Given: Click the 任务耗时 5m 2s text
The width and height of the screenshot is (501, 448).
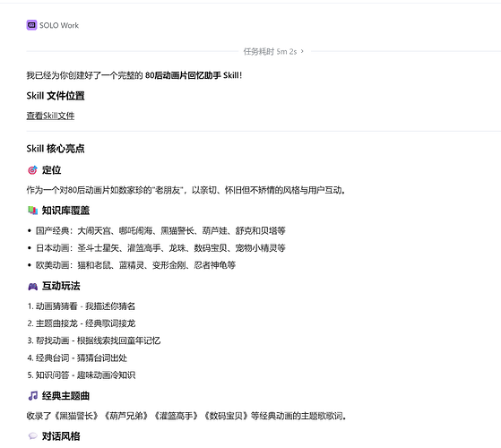Looking at the screenshot, I should click(270, 51).
